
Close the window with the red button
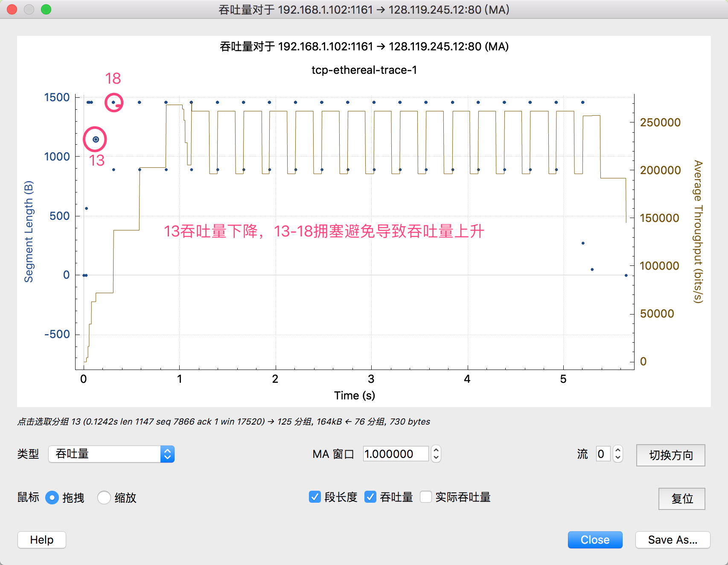pos(12,9)
